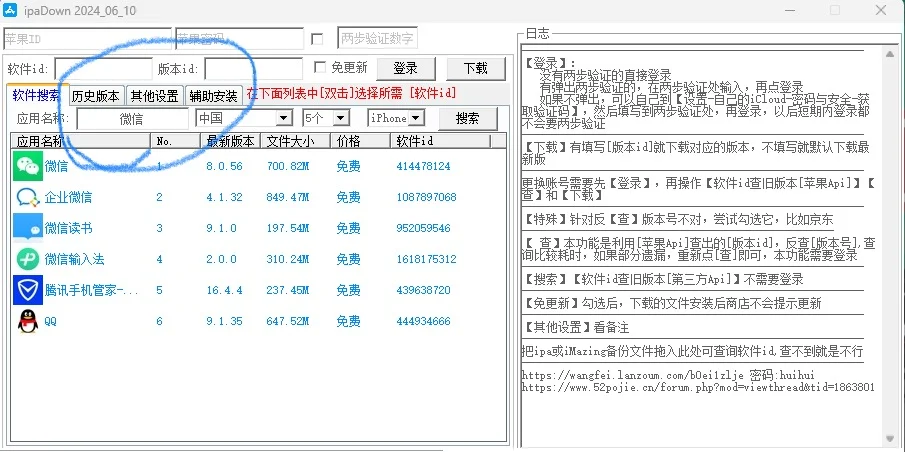The width and height of the screenshot is (905, 452).
Task: Click version 16.4.4 cell
Action: coord(224,290)
